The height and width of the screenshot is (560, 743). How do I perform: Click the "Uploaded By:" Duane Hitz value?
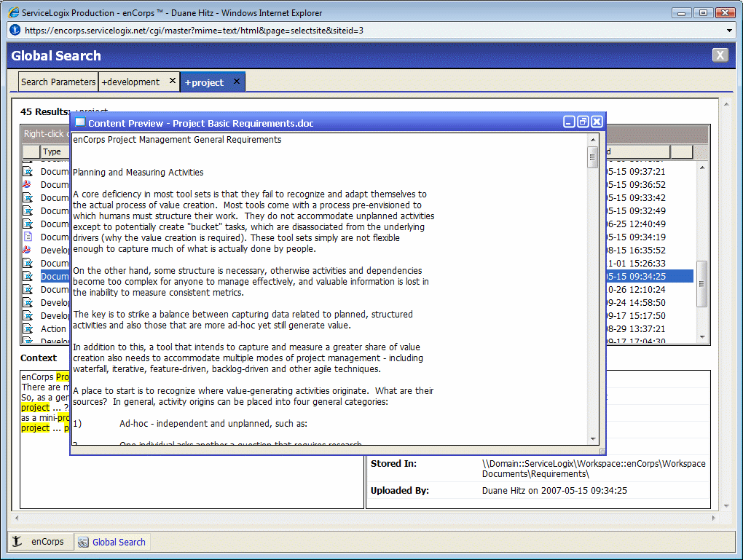coord(554,491)
